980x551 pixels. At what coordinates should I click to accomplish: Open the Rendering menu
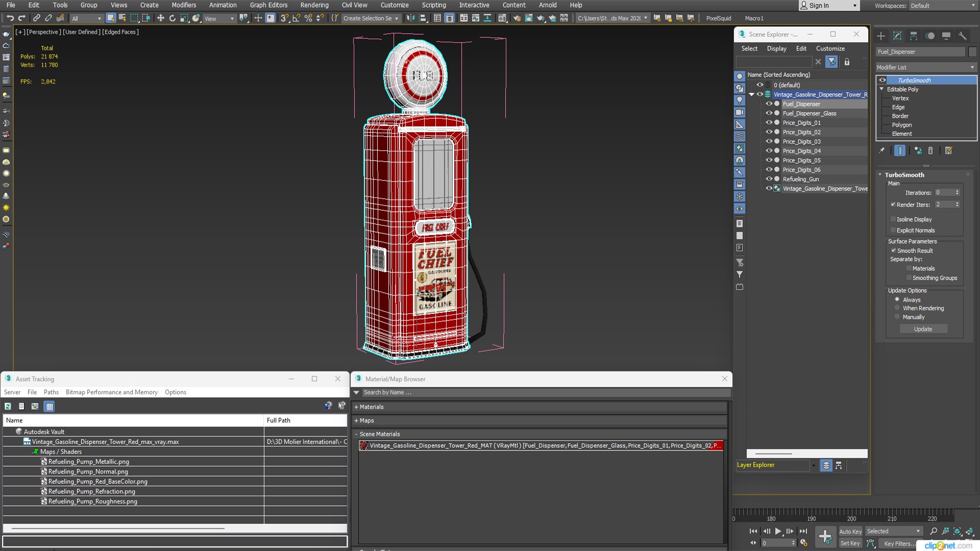[x=314, y=5]
